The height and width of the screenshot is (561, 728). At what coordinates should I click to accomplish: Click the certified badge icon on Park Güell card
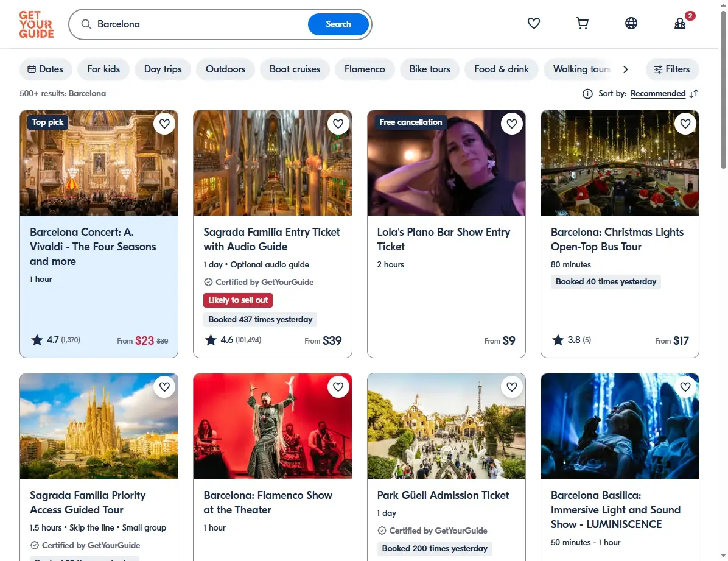[382, 531]
